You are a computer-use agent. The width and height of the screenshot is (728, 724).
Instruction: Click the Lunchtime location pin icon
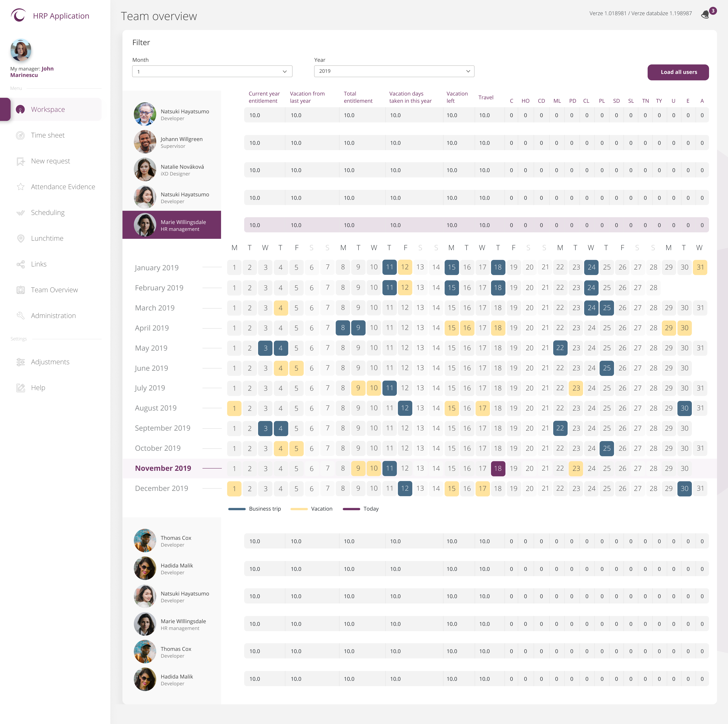tap(20, 238)
